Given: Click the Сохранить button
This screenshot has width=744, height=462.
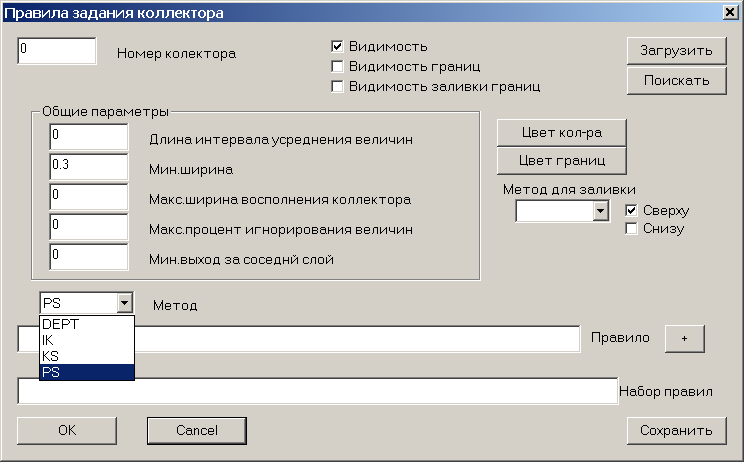Looking at the screenshot, I should (677, 431).
